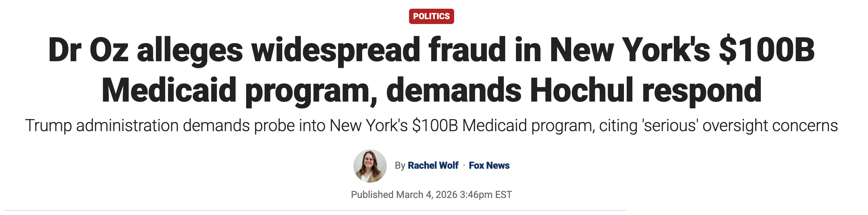
Task: Click "widespread" in the headline
Action: click(336, 50)
